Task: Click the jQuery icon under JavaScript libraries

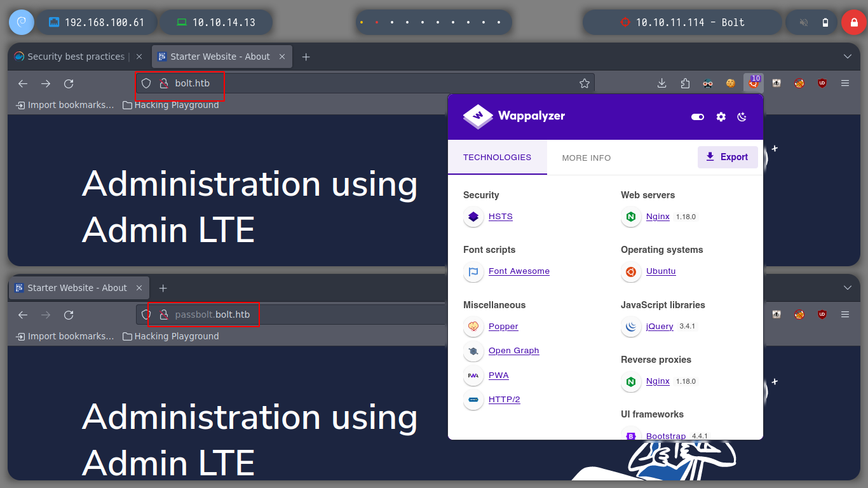Action: click(x=631, y=327)
